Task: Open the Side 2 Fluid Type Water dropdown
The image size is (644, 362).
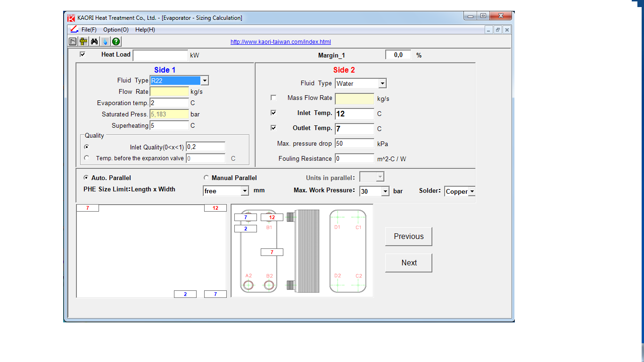Action: (x=382, y=83)
